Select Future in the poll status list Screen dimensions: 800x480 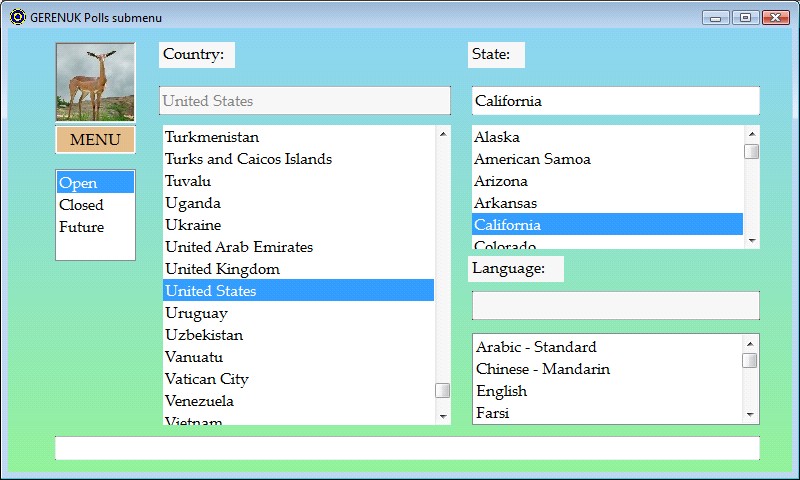click(81, 227)
